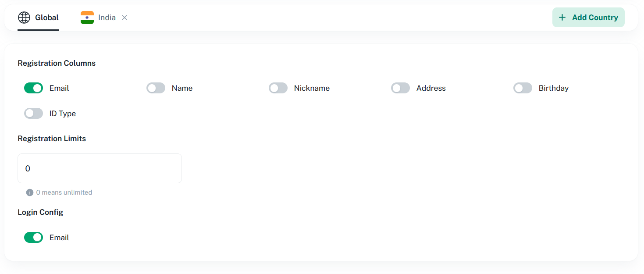Image resolution: width=644 pixels, height=274 pixels.
Task: Click the info icon below limits field
Action: click(x=30, y=192)
